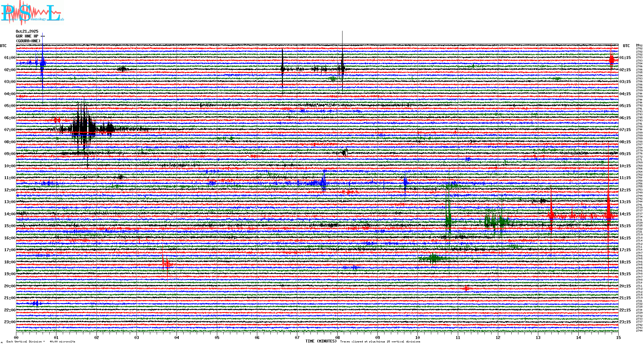Click the left 23:00 hour label

click(10, 322)
